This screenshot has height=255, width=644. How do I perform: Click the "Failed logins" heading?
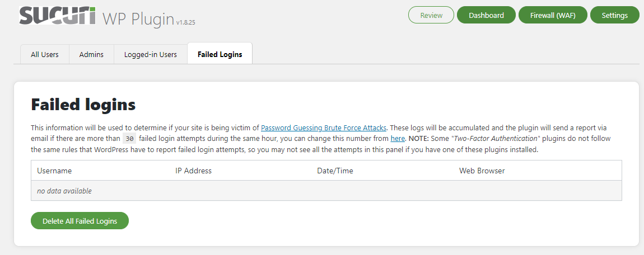(83, 105)
